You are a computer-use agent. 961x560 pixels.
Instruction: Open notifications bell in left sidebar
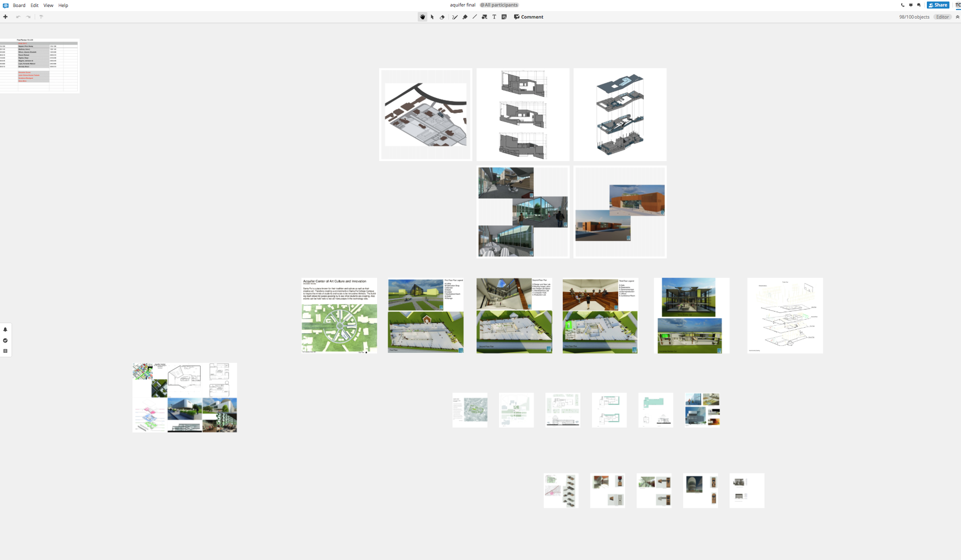click(x=6, y=330)
